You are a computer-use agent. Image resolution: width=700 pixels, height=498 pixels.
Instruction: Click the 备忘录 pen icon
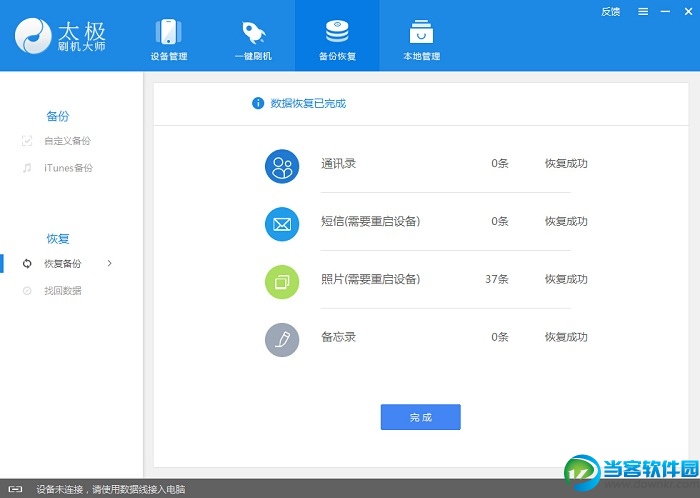coord(282,340)
